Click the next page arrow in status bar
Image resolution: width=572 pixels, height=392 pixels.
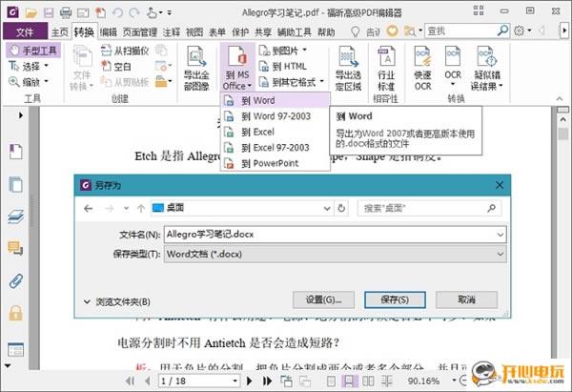point(249,382)
